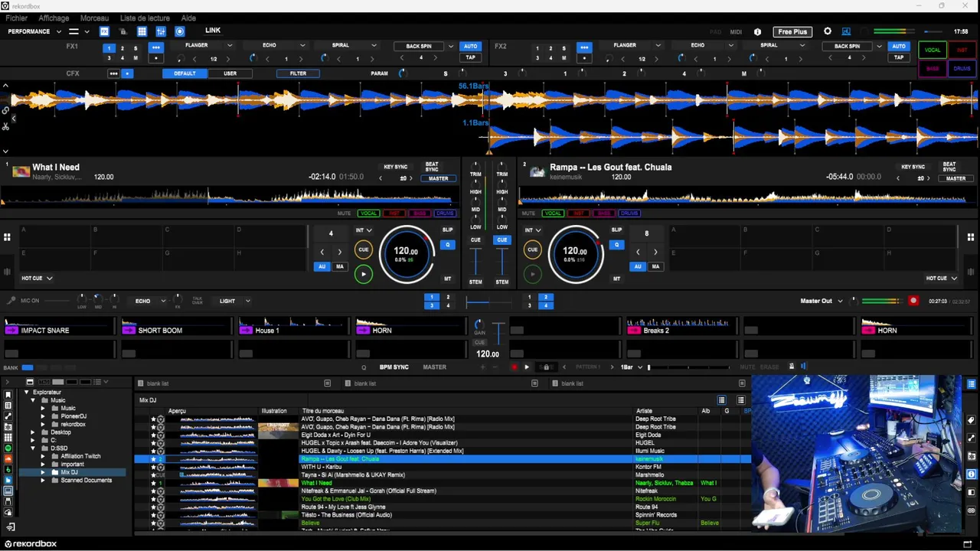Open the Affichage menu
Screen dimensions: 980x551
point(54,18)
